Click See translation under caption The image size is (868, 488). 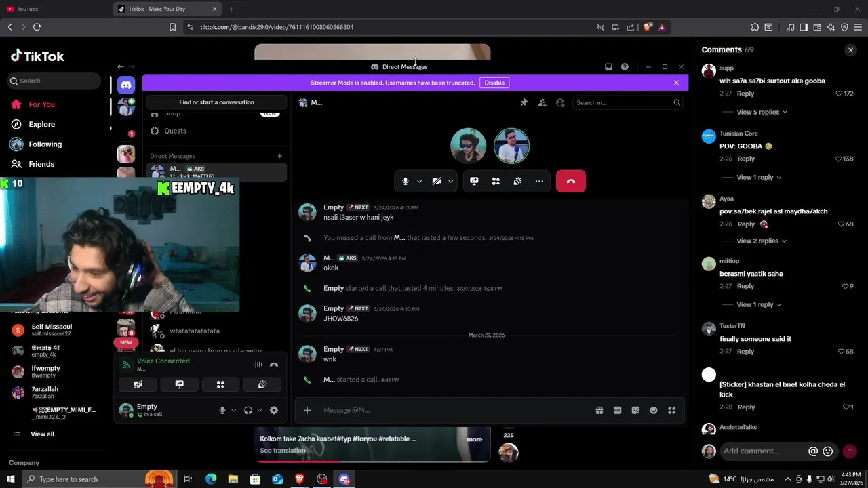pos(283,451)
